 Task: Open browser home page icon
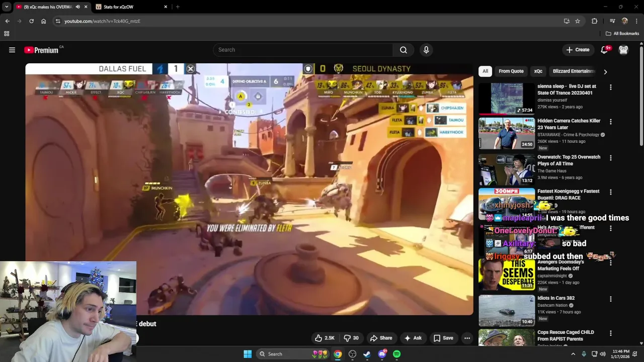(x=44, y=21)
